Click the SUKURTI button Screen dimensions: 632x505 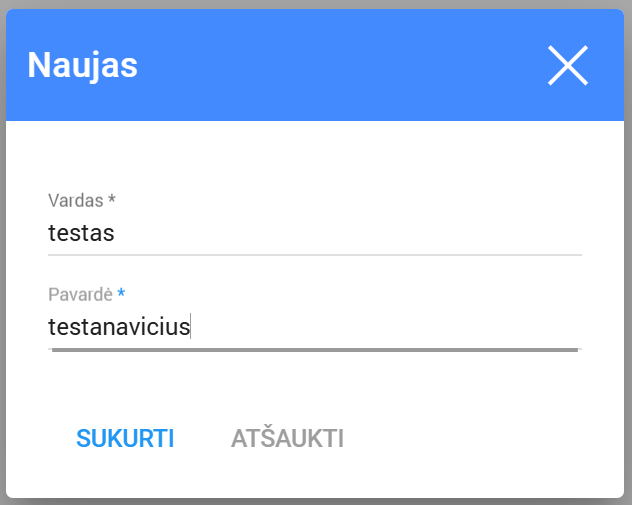click(125, 439)
